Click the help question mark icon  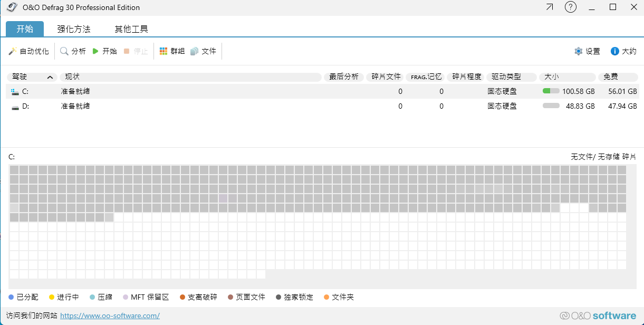point(570,7)
